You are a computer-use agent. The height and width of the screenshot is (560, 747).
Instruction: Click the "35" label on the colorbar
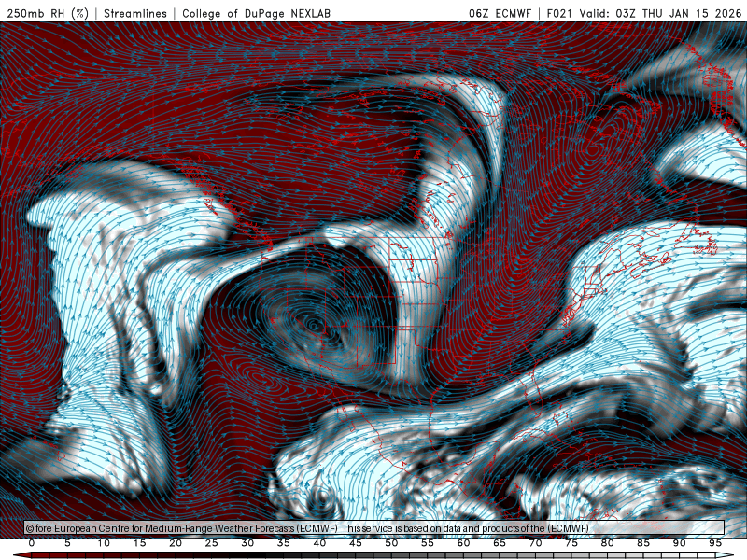(284, 543)
